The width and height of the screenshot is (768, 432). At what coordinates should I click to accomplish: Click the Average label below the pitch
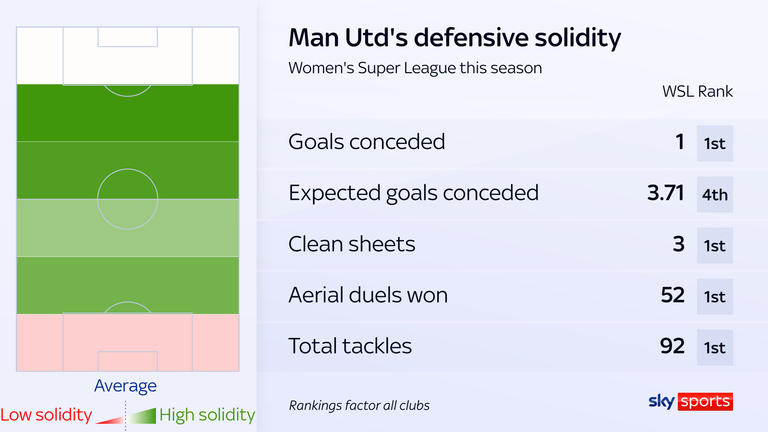pos(125,385)
